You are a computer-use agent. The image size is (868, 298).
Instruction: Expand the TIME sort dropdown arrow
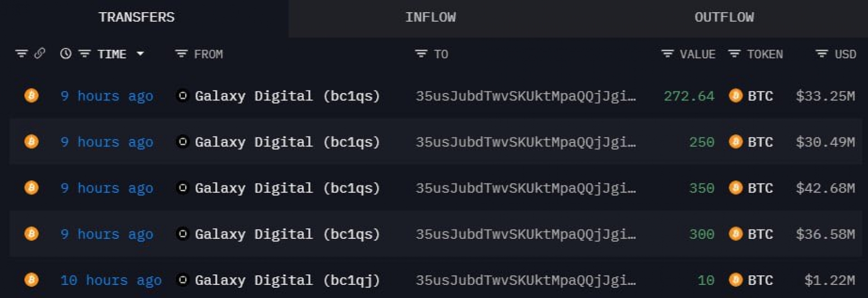[x=140, y=54]
